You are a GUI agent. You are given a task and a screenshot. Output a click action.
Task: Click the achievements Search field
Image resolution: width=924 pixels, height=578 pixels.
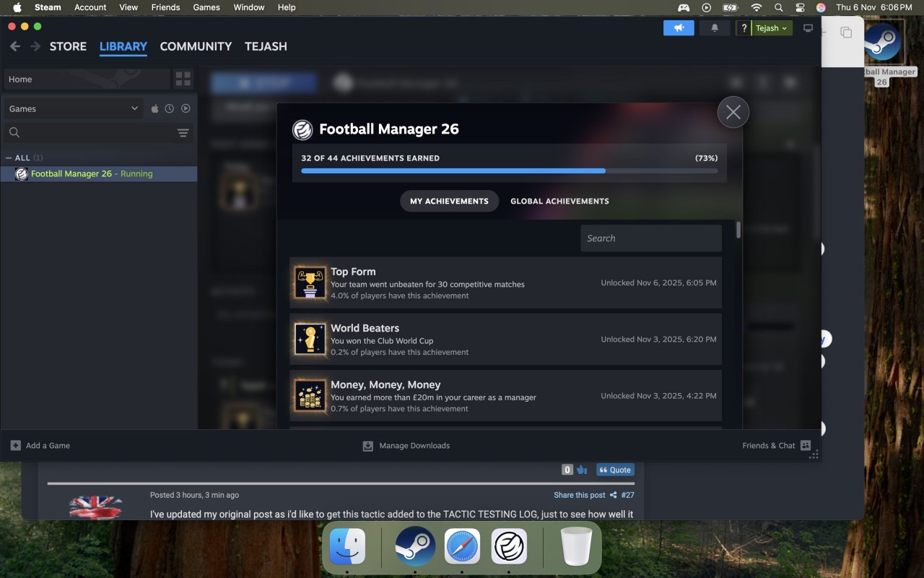[x=651, y=238]
